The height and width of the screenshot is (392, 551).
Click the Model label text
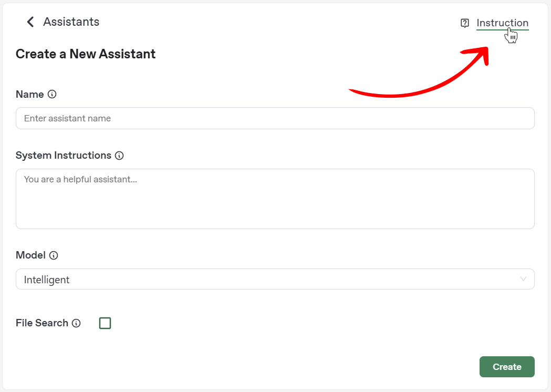click(30, 255)
